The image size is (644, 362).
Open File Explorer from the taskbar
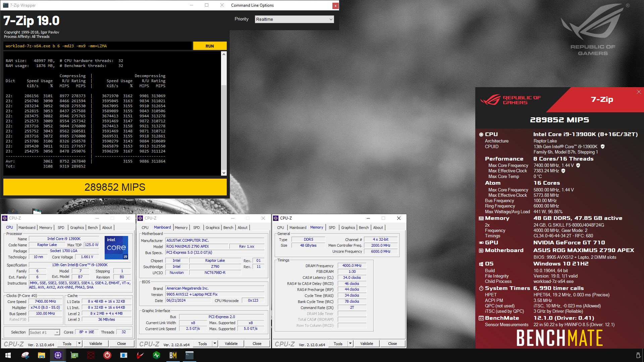[42, 355]
